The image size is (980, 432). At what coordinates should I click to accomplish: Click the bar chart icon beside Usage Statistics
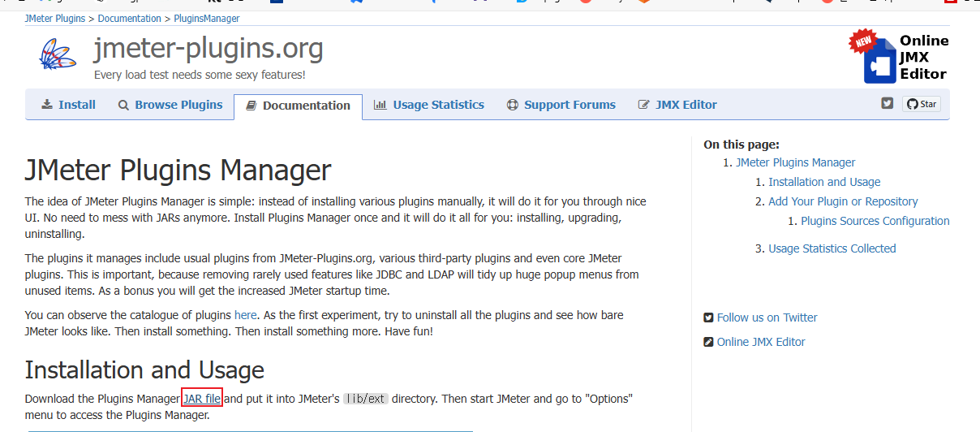pyautogui.click(x=380, y=105)
